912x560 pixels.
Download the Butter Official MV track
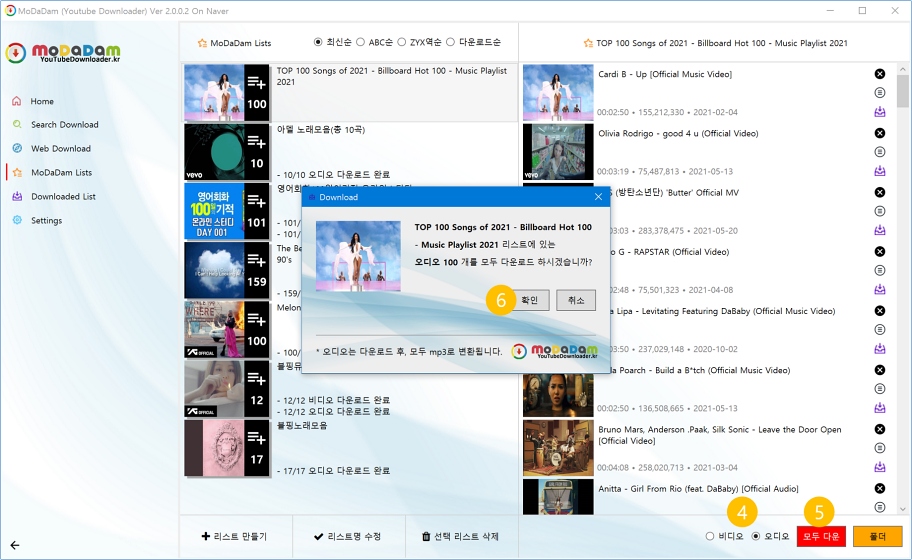(880, 230)
